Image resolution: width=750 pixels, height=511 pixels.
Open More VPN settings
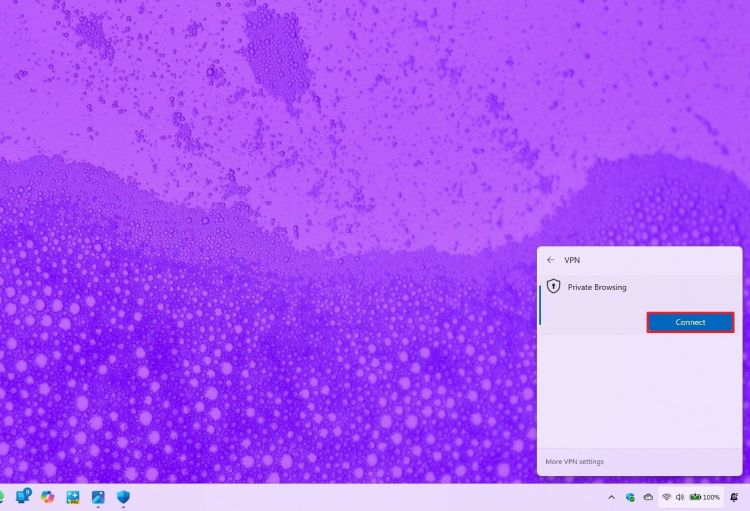574,462
